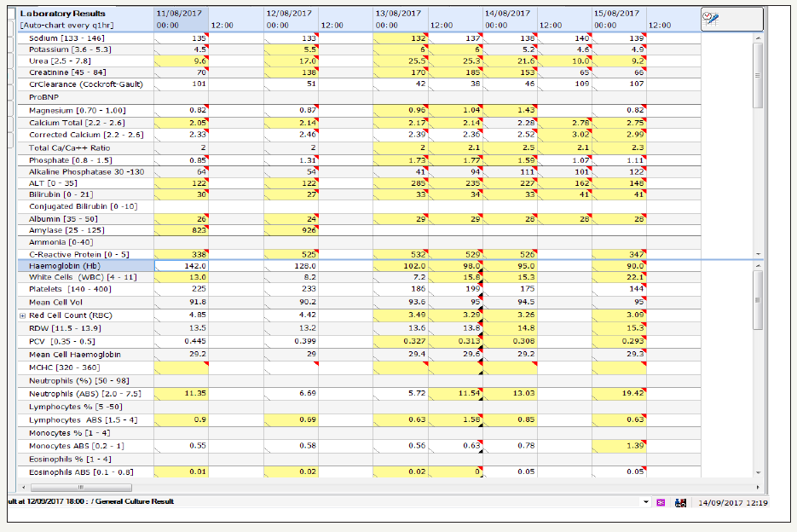797x532 pixels.
Task: Click the up arrow of upper vertical scrollbar
Action: pos(758,38)
